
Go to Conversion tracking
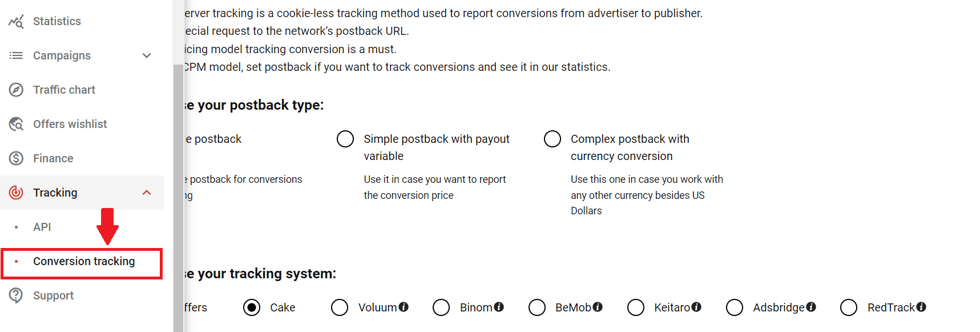[84, 261]
